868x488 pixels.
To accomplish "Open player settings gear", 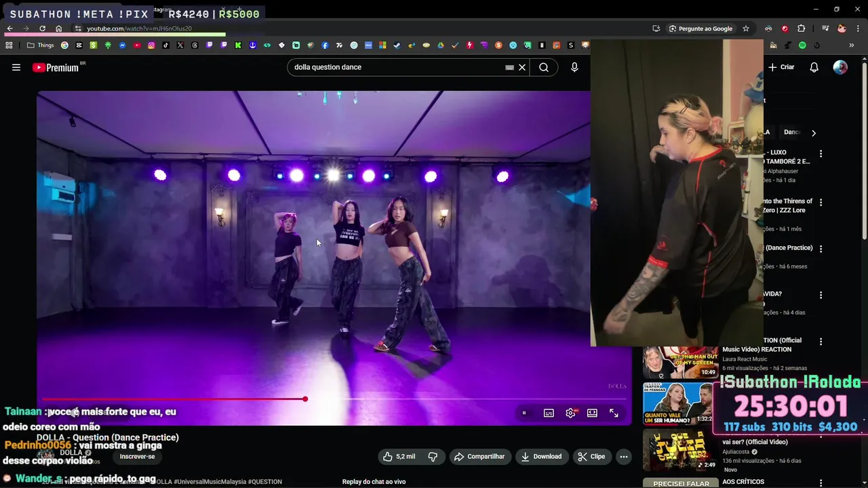I will coord(571,413).
